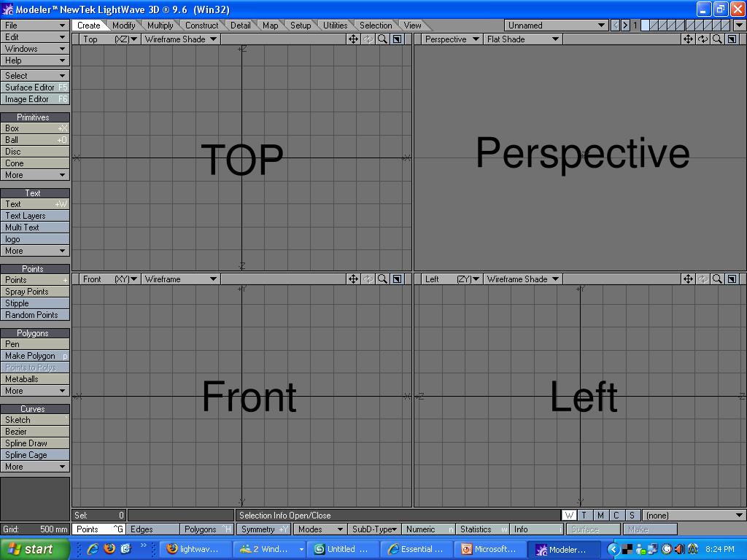Image resolution: width=747 pixels, height=560 pixels.
Task: Launch Internet Explorer from quick launch
Action: click(x=93, y=549)
